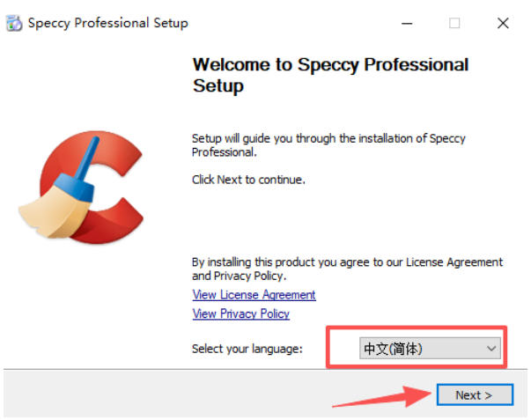
Task: Click the "Setup will guide you" description text
Action: coord(328,145)
